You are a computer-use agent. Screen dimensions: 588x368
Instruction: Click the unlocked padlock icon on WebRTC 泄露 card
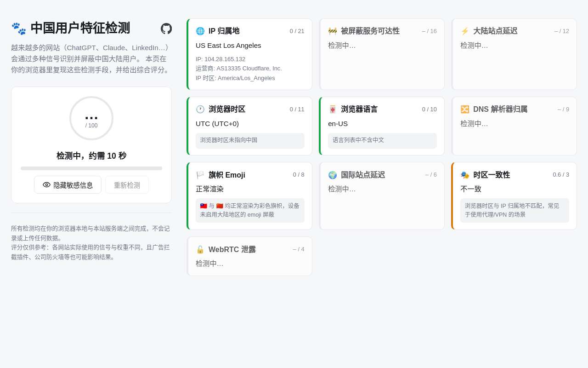tap(200, 250)
